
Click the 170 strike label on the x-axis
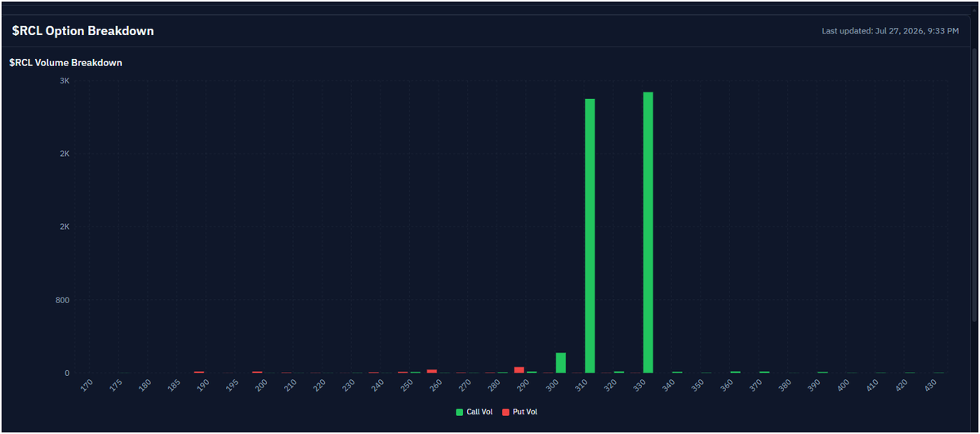87,385
